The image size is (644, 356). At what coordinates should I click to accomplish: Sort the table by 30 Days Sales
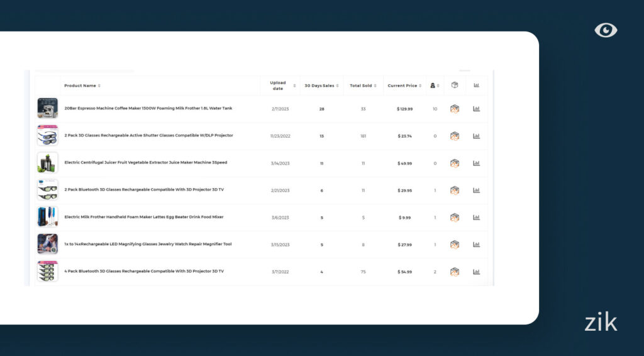pos(321,86)
